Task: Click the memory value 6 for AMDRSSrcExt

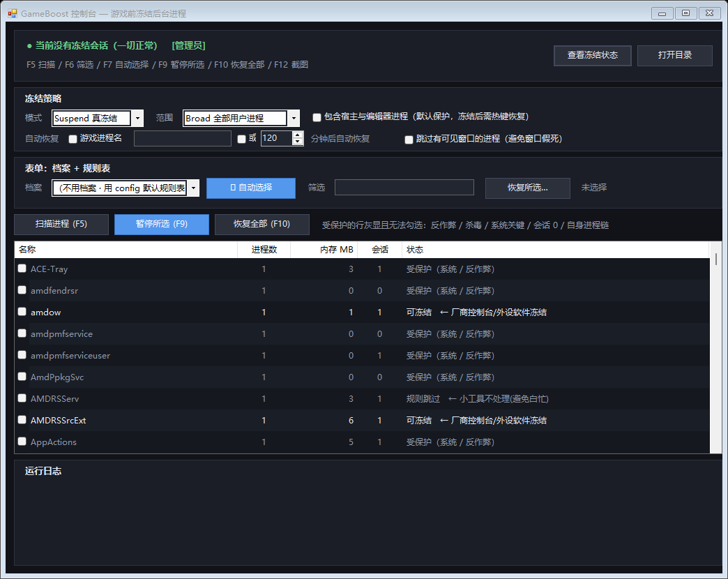Action: click(x=351, y=421)
